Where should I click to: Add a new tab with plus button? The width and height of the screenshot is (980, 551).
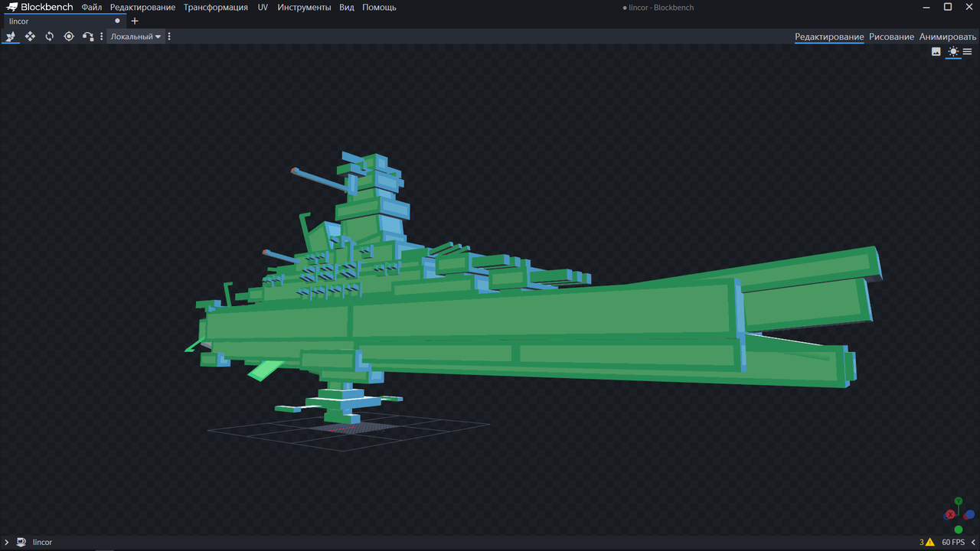(135, 21)
